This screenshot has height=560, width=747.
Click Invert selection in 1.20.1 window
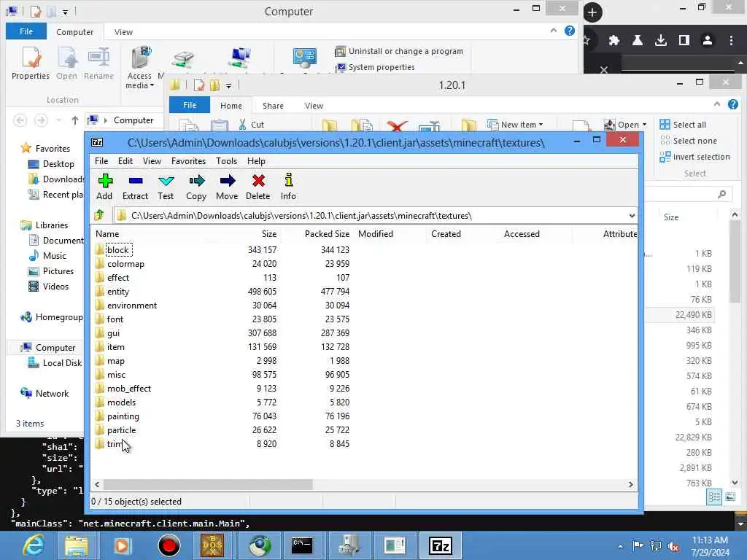[694, 157]
